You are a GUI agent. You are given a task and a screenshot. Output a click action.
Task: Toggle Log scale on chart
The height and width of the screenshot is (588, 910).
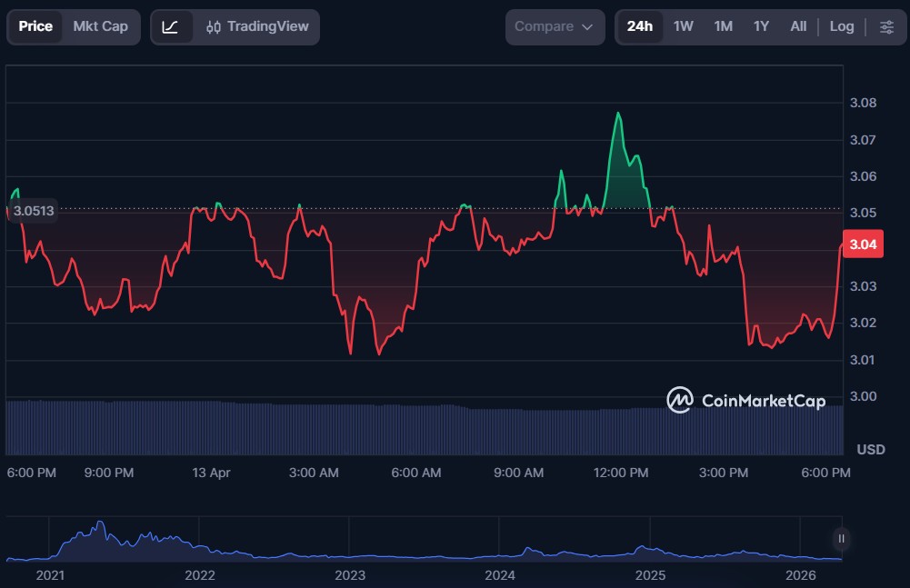coord(841,26)
